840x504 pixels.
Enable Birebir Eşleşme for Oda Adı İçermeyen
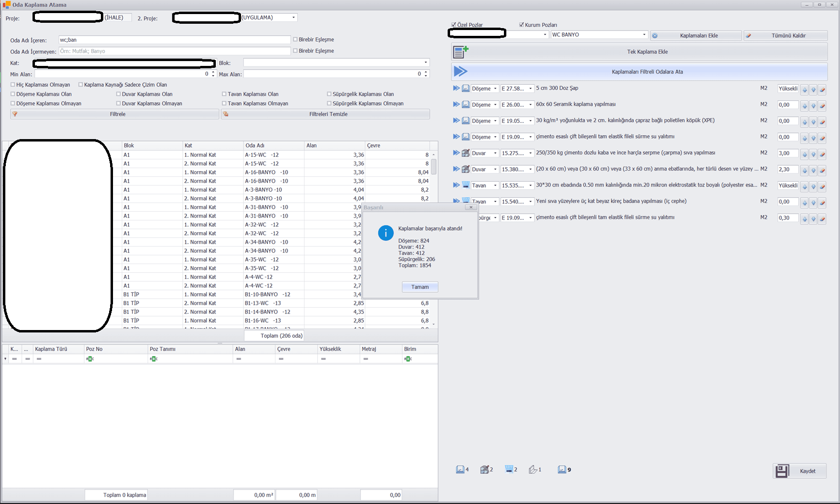click(x=295, y=50)
